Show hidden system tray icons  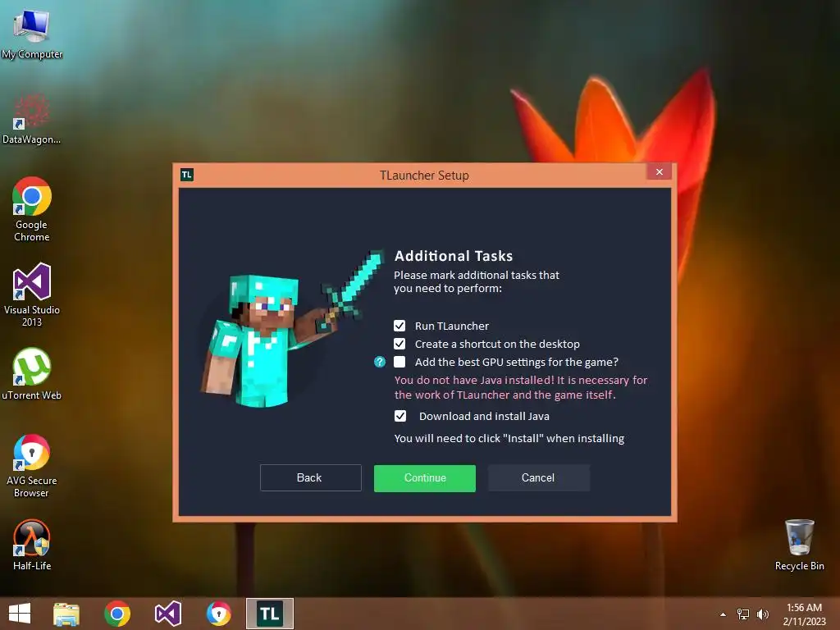[x=723, y=614]
